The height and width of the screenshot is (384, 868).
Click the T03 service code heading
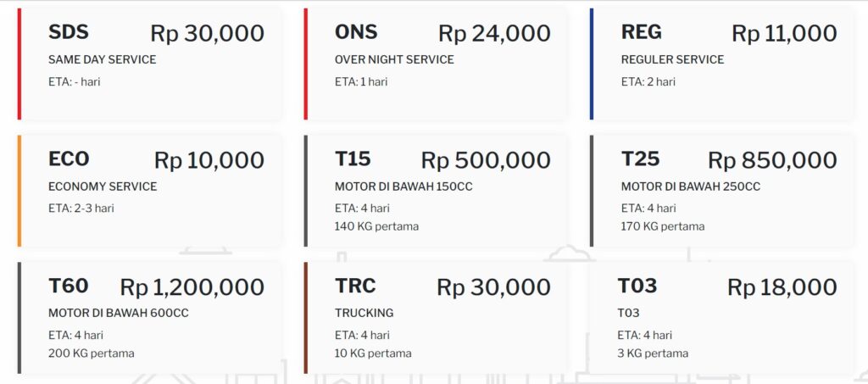point(637,287)
